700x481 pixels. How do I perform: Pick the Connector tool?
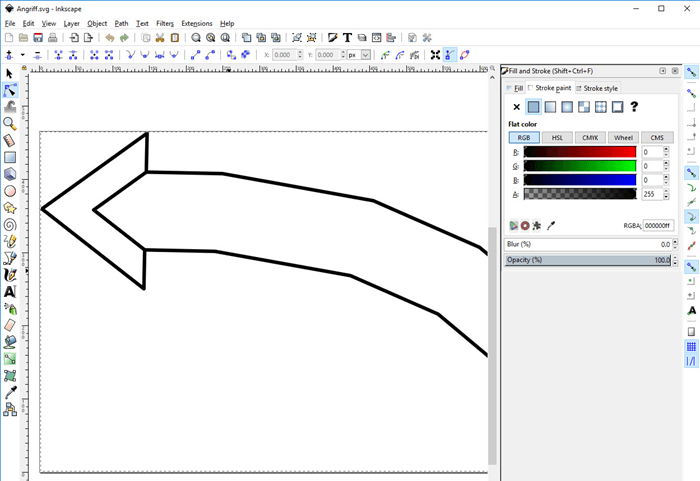tap(10, 409)
